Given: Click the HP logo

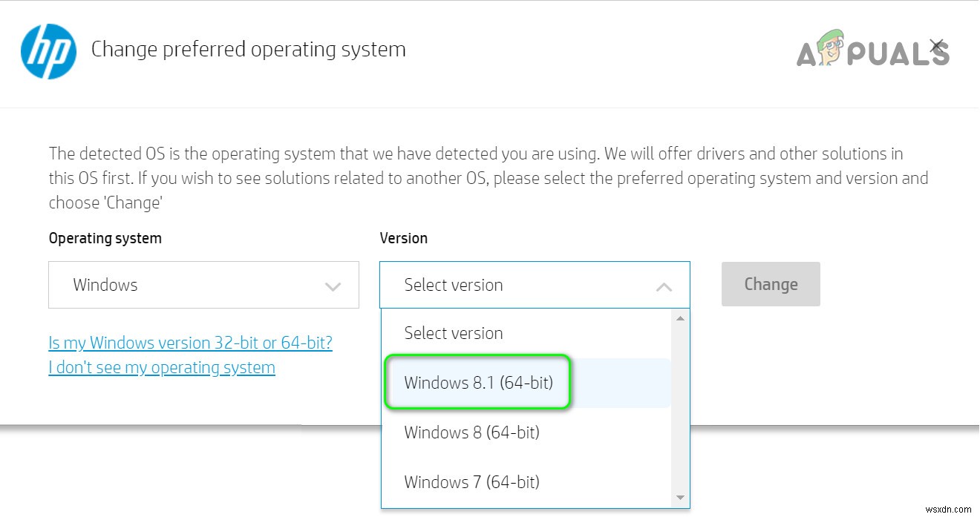Looking at the screenshot, I should point(48,50).
